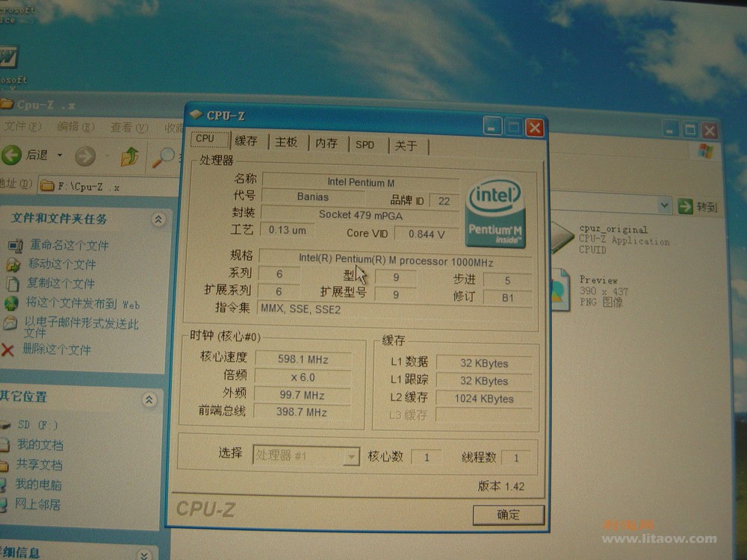
Task: Click 将这个文件发布到 Web link
Action: (x=82, y=303)
